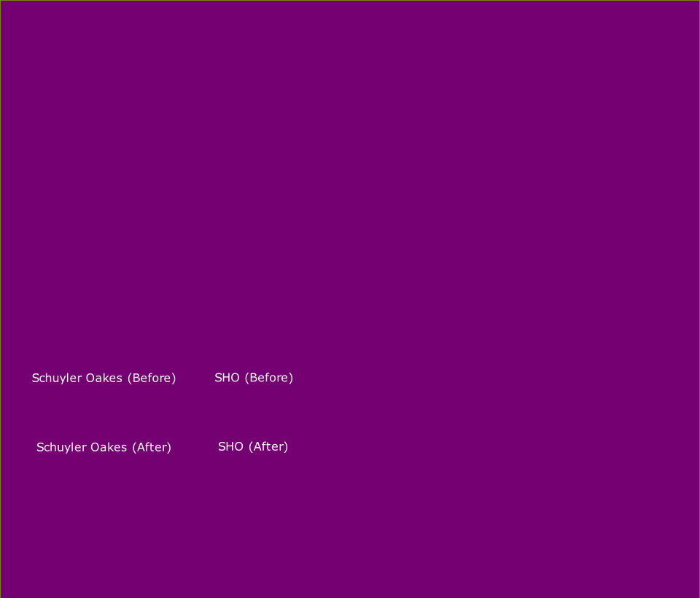Select the SHO (After) label
Viewport: 700px width, 598px height.
pos(253,446)
